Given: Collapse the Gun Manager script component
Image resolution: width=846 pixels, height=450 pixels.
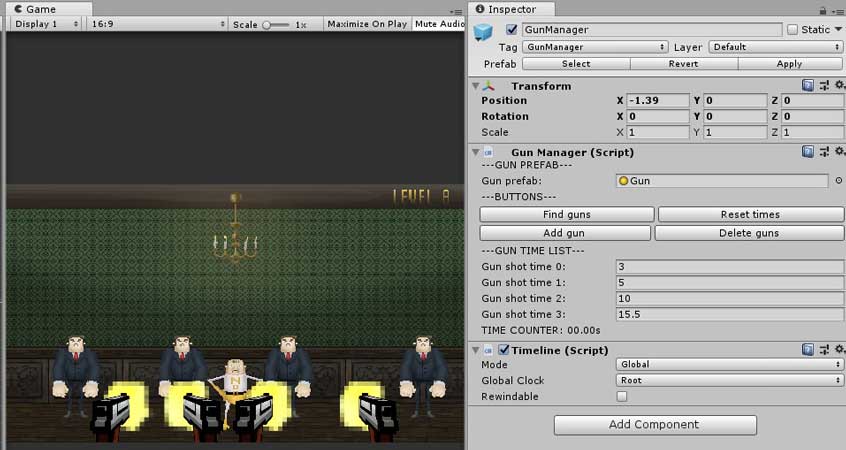Looking at the screenshot, I should coord(475,153).
